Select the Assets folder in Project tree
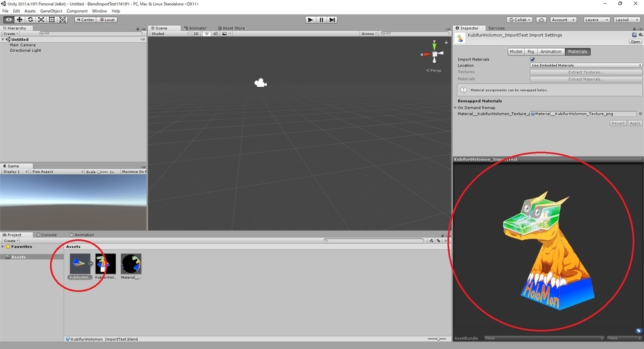The image size is (644, 349). pyautogui.click(x=18, y=257)
